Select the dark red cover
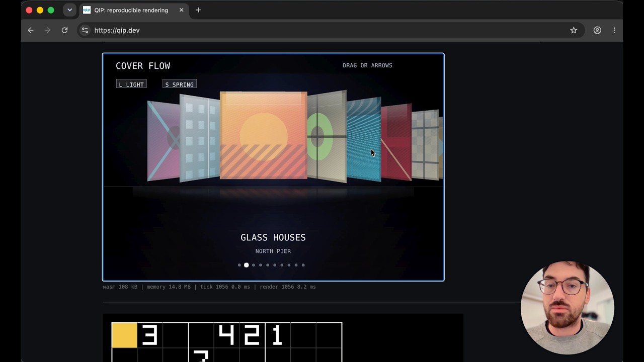Screen dimensions: 644x362 (396, 142)
